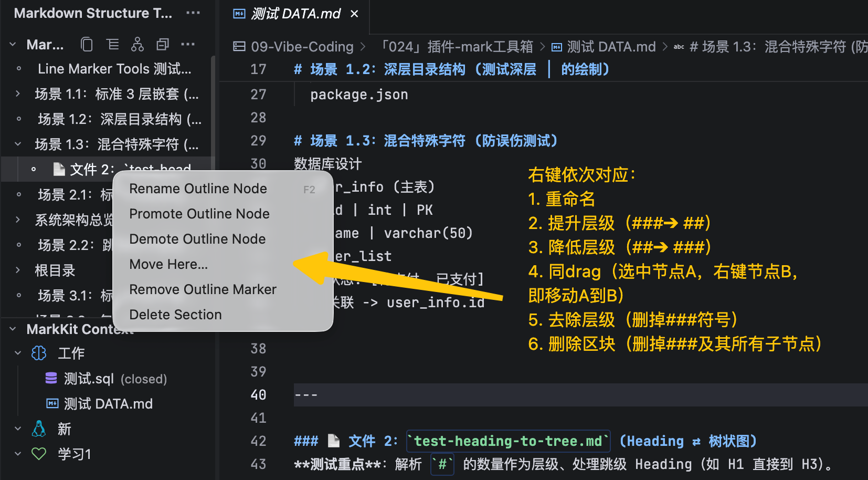The width and height of the screenshot is (868, 480).
Task: Click the abc symbol icon in breadcrumb
Action: (679, 47)
